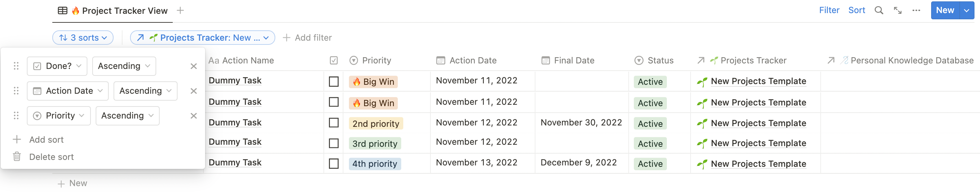This screenshot has width=980, height=193.
Task: Remove the Done? sort with X
Action: tap(194, 66)
